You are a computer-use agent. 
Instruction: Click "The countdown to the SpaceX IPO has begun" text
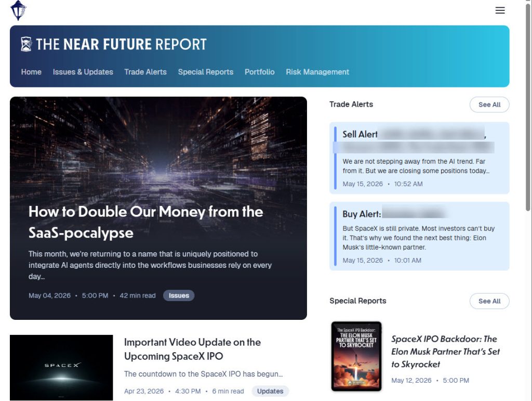[x=203, y=374]
